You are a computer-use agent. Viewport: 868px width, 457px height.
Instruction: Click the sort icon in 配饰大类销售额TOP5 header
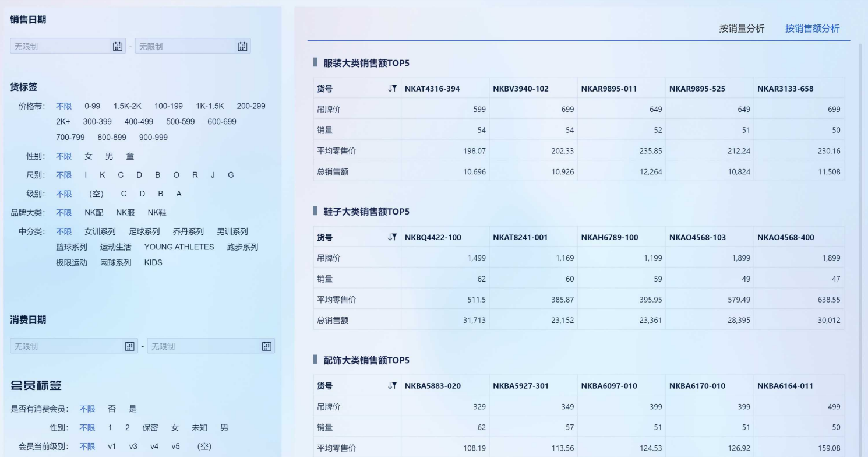pyautogui.click(x=393, y=386)
